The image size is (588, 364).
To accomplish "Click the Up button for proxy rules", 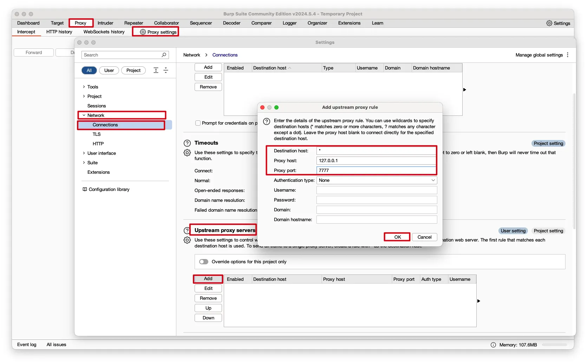I will 208,308.
